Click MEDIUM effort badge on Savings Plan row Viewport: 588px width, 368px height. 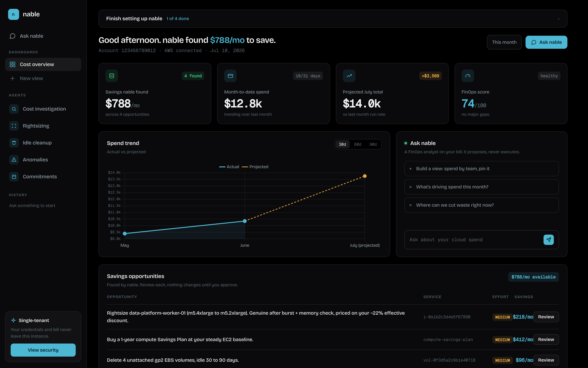pos(503,340)
